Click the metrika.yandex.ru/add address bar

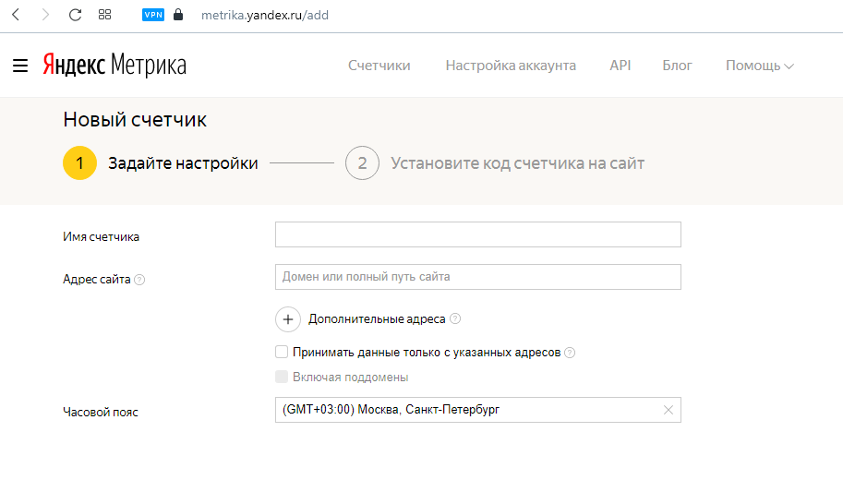point(264,15)
